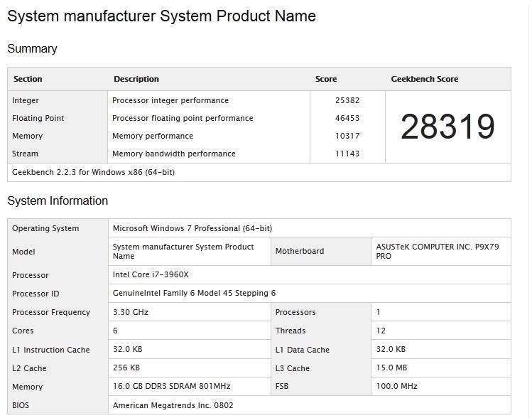Image resolution: width=532 pixels, height=418 pixels.
Task: Click the 3.30 GHz processor frequency value
Action: tap(131, 313)
